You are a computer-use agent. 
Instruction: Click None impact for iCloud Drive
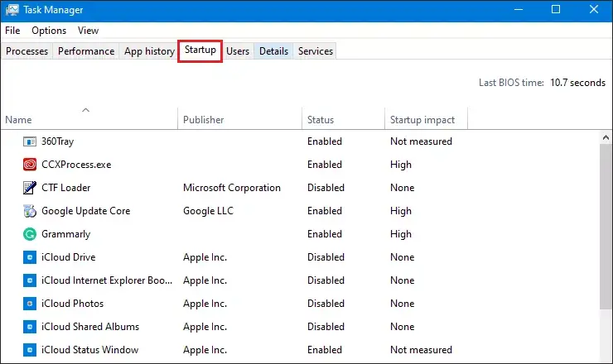403,257
